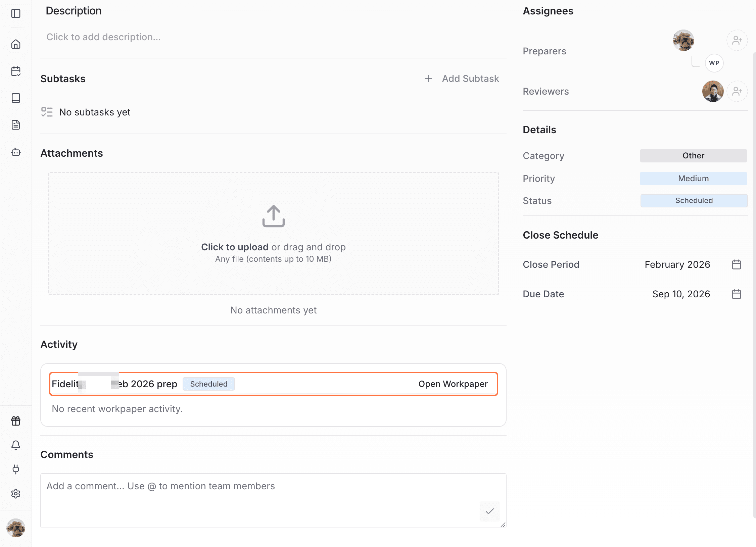Select the Sep 10, 2026 due date value
The image size is (756, 547).
tap(681, 294)
